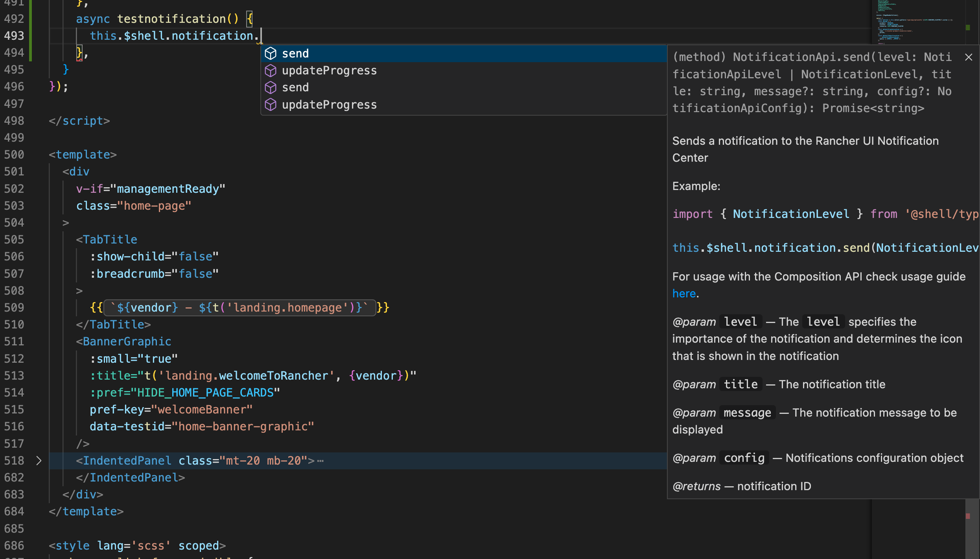The image size is (980, 559).
Task: Click the cube icon next to the first updateProgress entry
Action: tap(271, 70)
